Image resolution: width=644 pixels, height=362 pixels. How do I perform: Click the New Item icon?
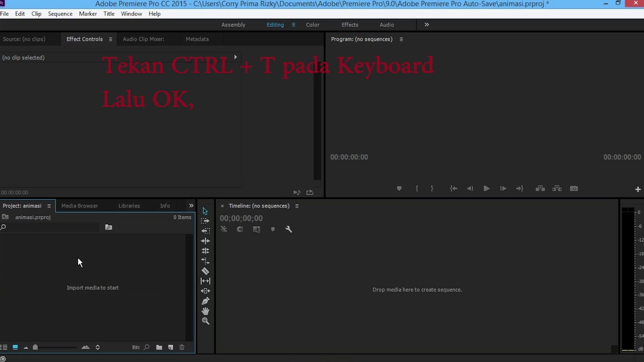[x=171, y=347]
